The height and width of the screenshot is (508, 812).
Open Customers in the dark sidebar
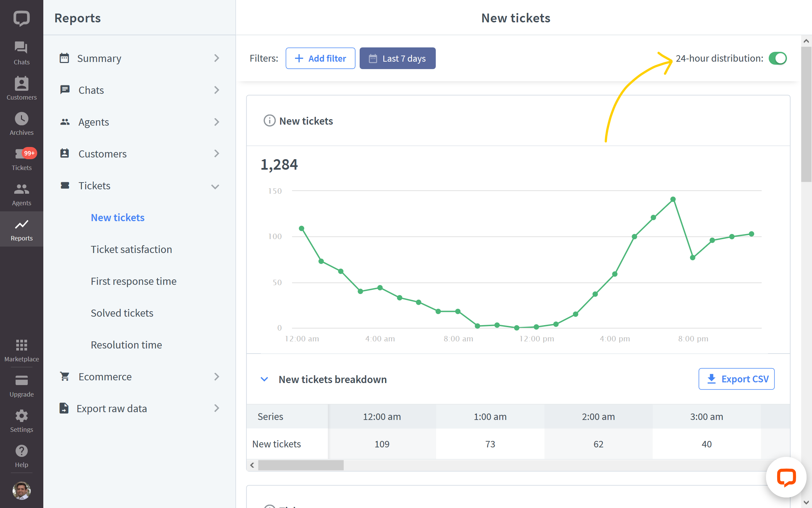pyautogui.click(x=21, y=88)
